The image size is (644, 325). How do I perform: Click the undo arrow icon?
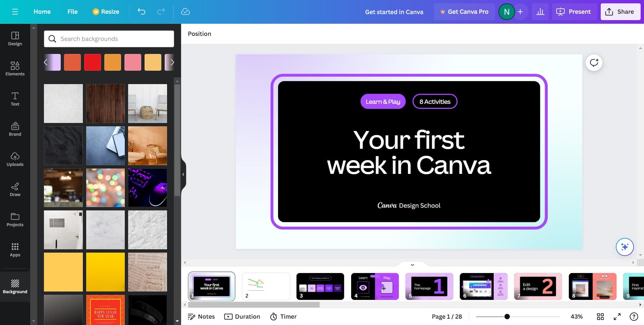142,12
